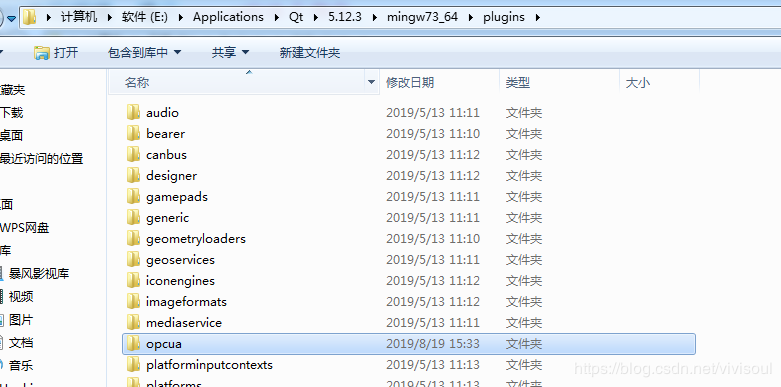Select the opcua folder name
The image size is (781, 387).
[x=164, y=344]
